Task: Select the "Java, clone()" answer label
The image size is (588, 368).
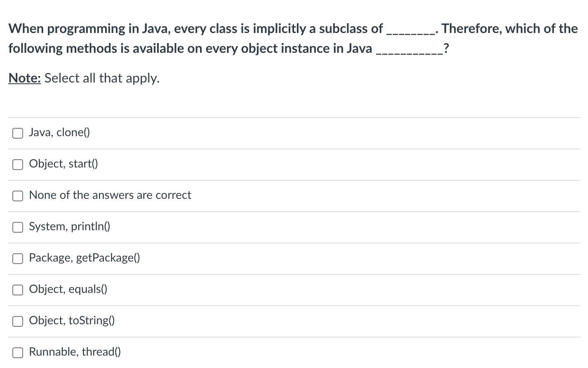Action: (59, 132)
